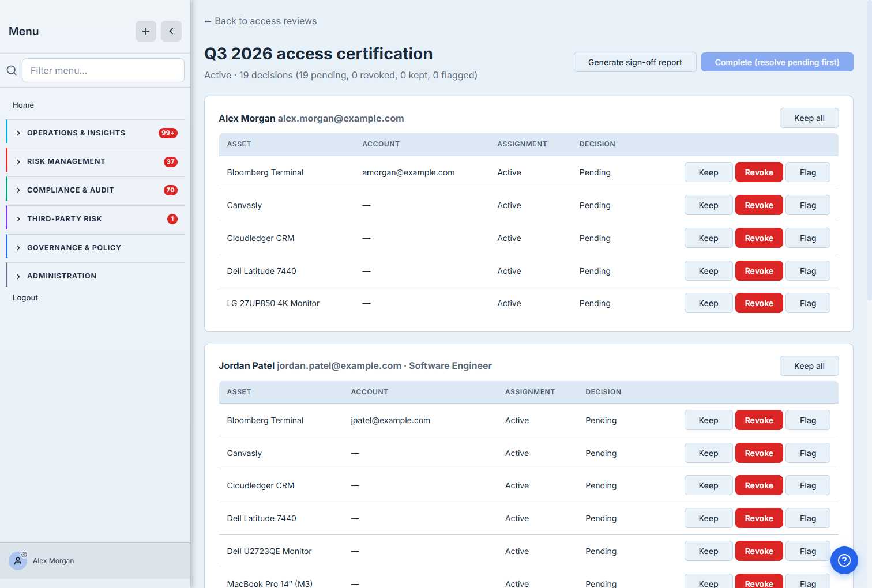The height and width of the screenshot is (588, 872).
Task: Keep Alex Morgan's Bloomberg Terminal access
Action: (x=708, y=172)
